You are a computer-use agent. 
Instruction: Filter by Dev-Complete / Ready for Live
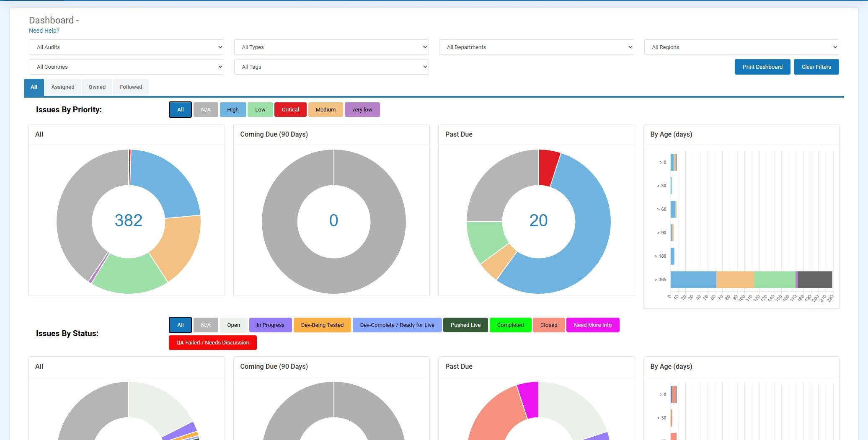397,325
